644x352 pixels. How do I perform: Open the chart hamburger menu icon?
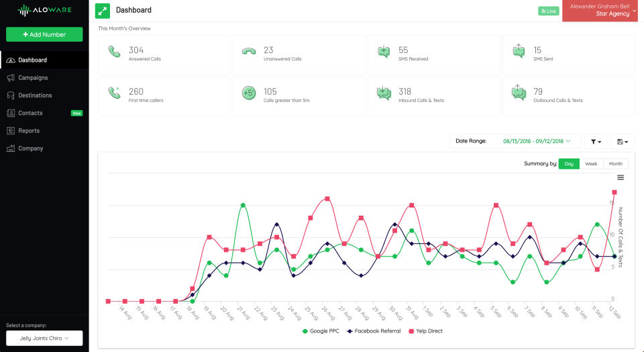click(x=621, y=177)
